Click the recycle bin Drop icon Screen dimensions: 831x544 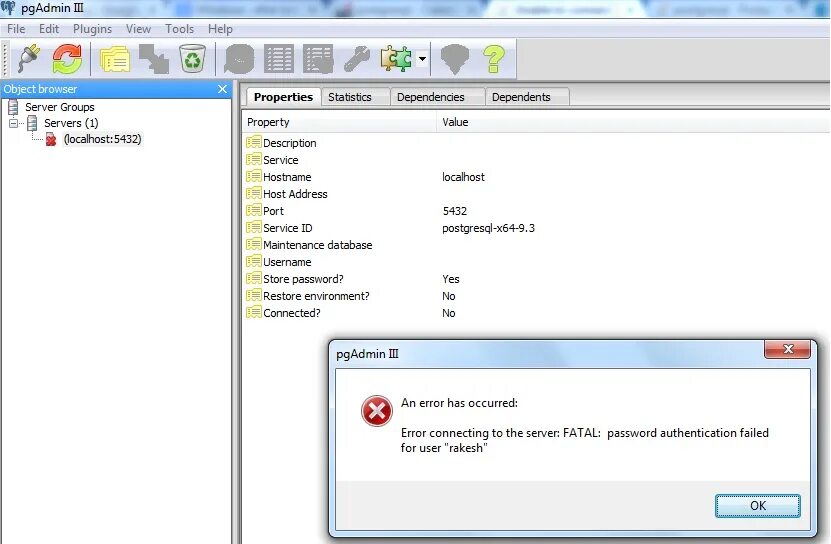[192, 58]
